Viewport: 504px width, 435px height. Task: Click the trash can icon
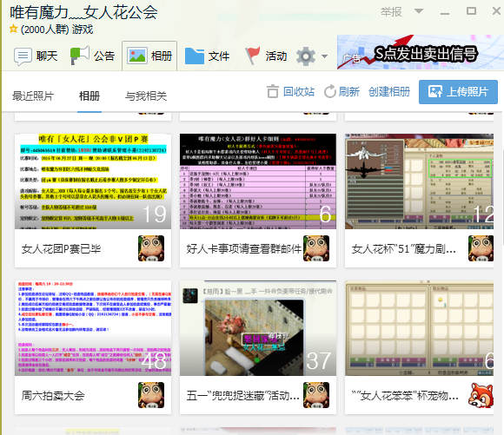[273, 91]
